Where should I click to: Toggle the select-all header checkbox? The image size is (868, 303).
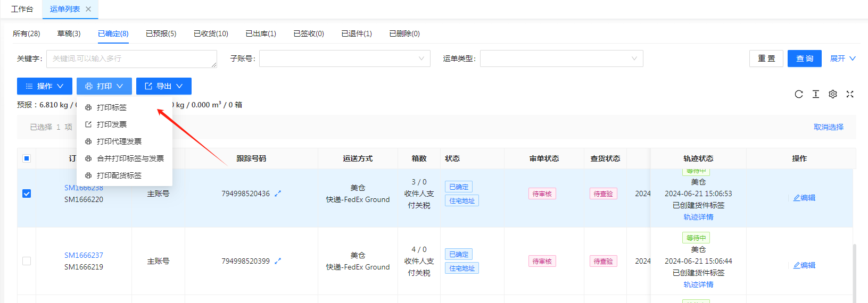(x=27, y=158)
